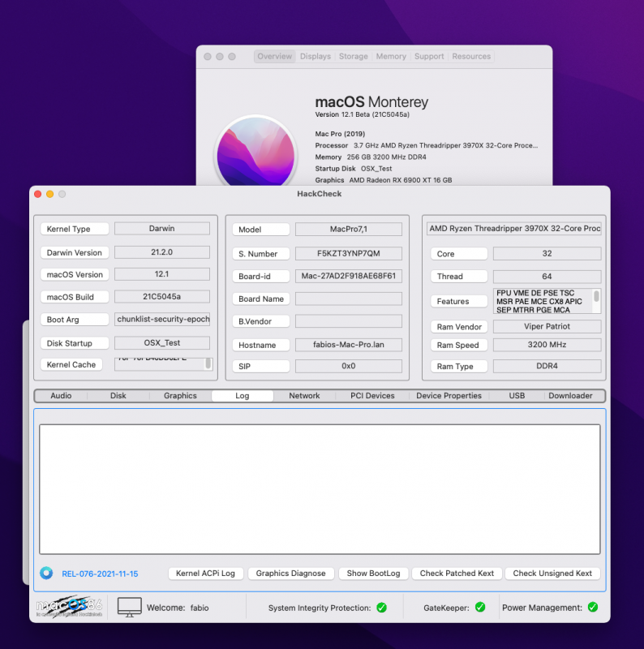Click System Integrity Protection green checkmark
The height and width of the screenshot is (649, 644).
(x=381, y=608)
